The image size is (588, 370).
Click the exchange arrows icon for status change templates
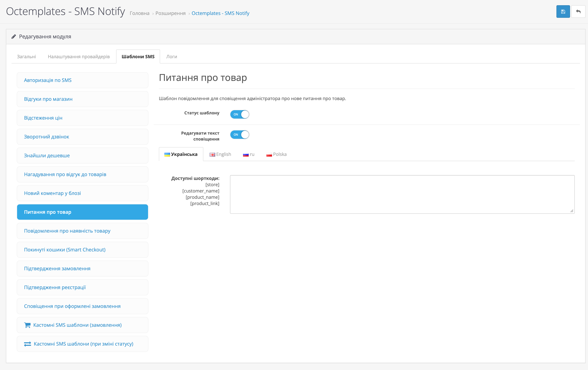[27, 344]
